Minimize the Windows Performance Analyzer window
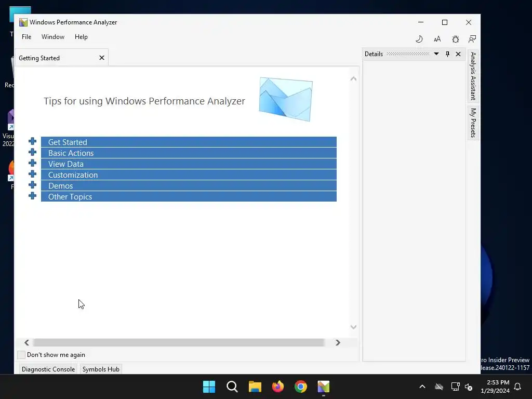532x399 pixels. coord(421,22)
